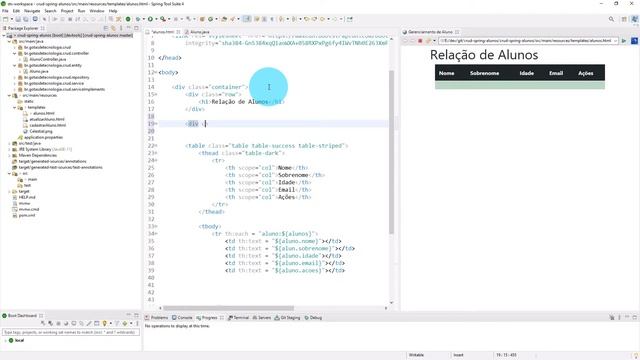The width and height of the screenshot is (640, 360).
Task: Click the Ações header in preview table
Action: (585, 73)
